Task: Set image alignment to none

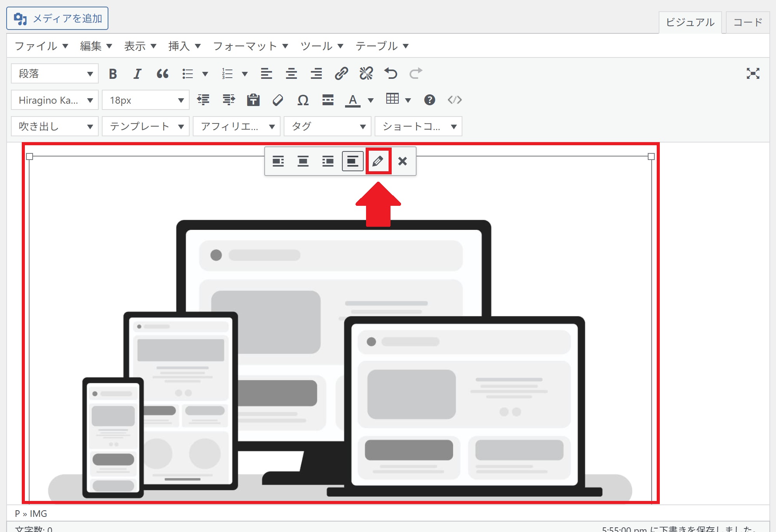Action: tap(352, 161)
